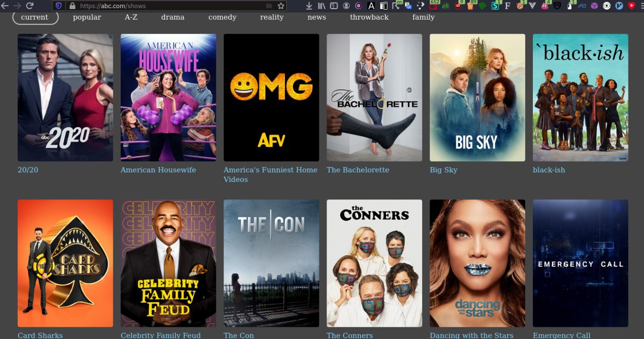Filter shows by 'news'

point(316,17)
